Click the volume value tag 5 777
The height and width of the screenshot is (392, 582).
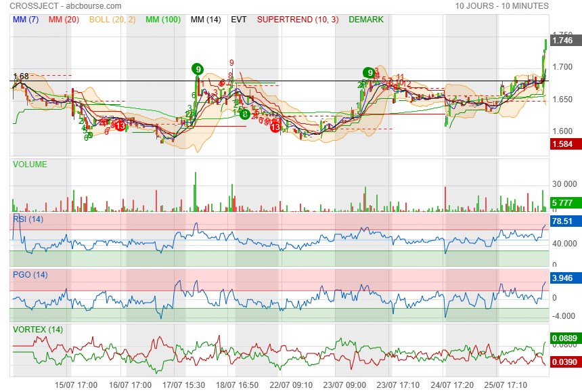point(565,203)
